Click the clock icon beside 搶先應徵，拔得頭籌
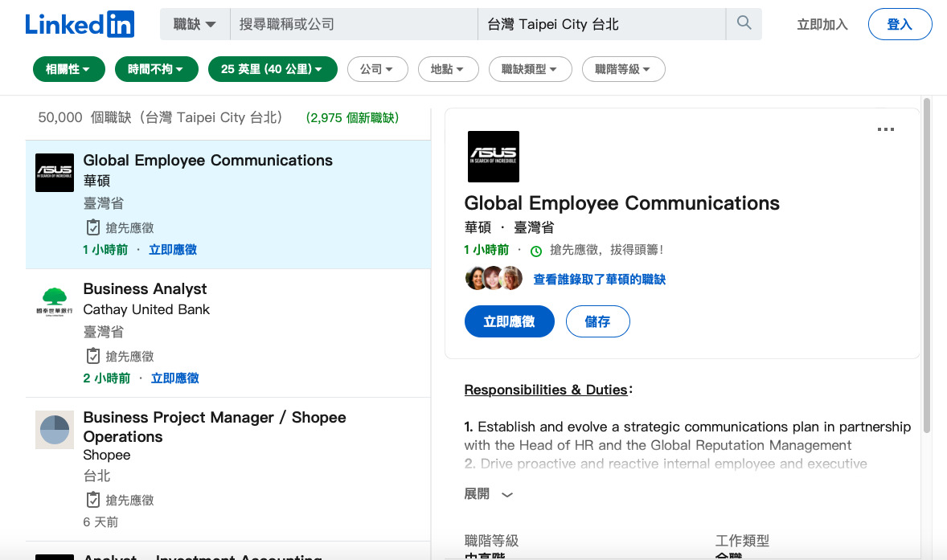Viewport: 947px width, 560px height. (x=535, y=251)
